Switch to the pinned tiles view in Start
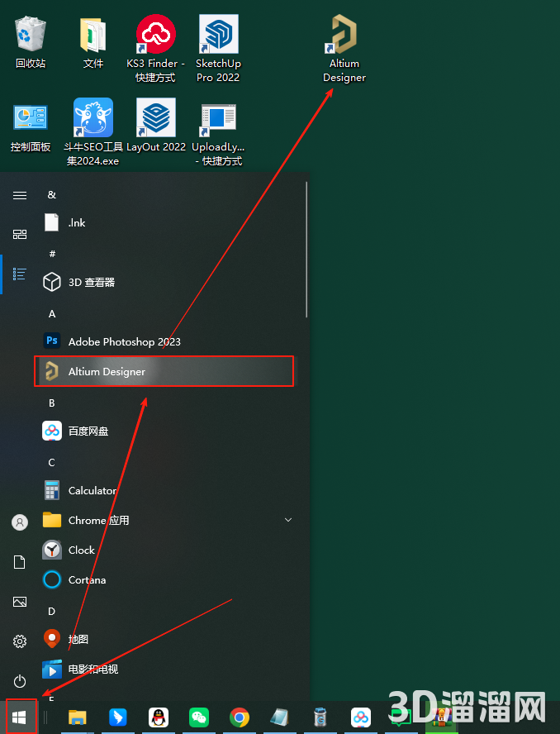 [20, 234]
